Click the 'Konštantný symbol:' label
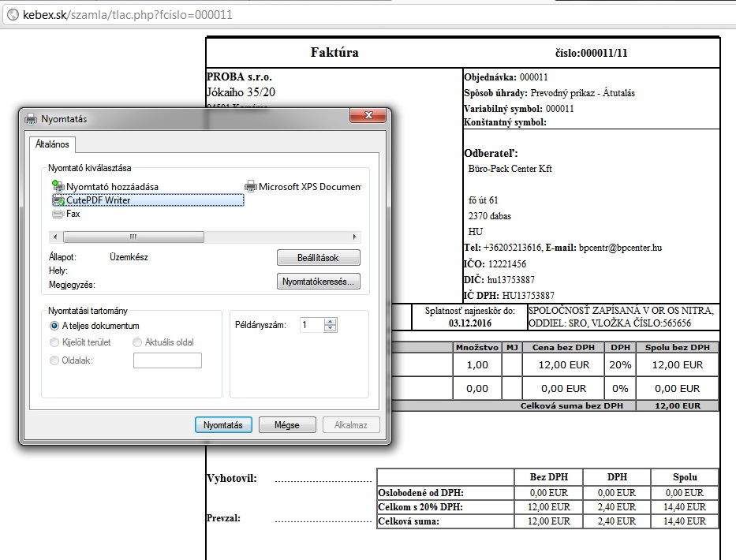736x560 pixels. [x=505, y=122]
